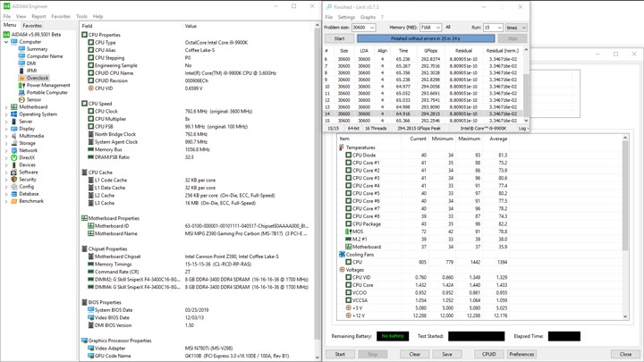This screenshot has width=644, height=362.
Task: Select the Summary icon in AIDA64 tree
Action: [21, 49]
